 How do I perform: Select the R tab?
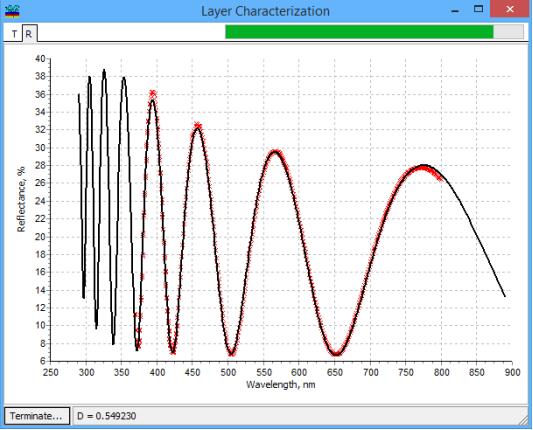coord(29,34)
